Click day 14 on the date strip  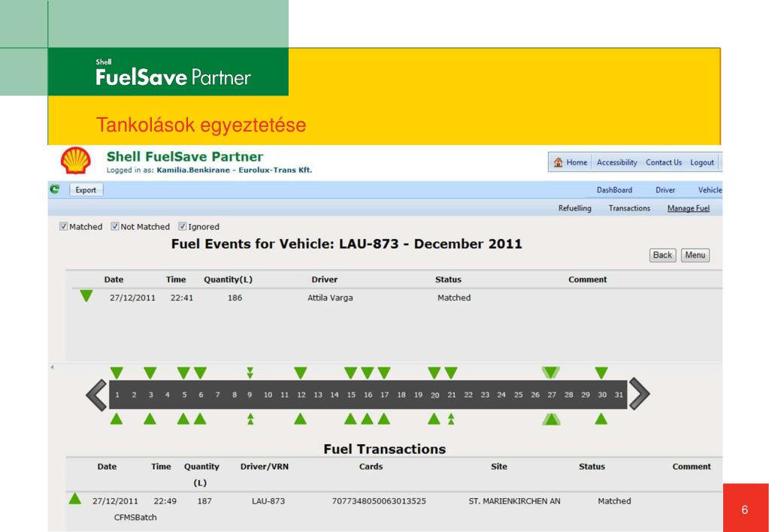pyautogui.click(x=335, y=395)
